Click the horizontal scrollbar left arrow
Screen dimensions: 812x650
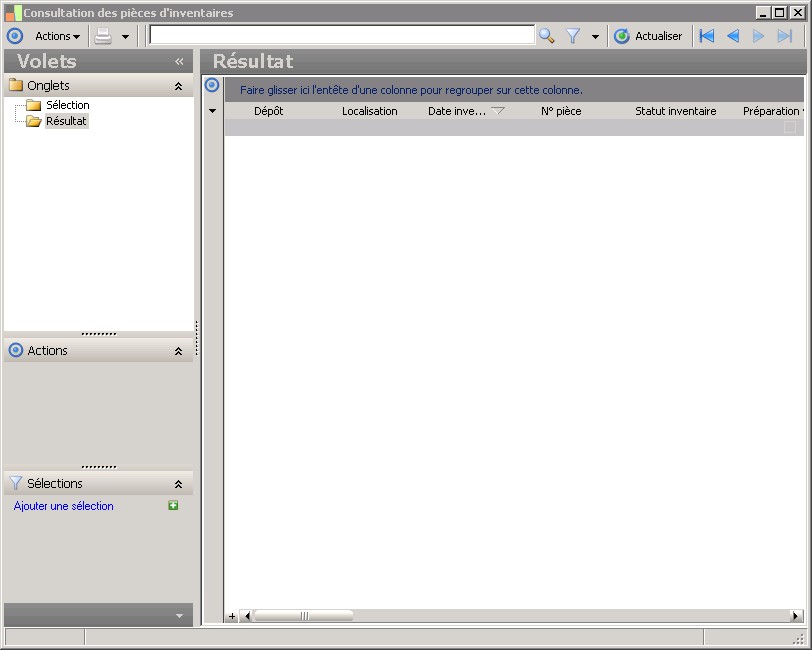247,616
